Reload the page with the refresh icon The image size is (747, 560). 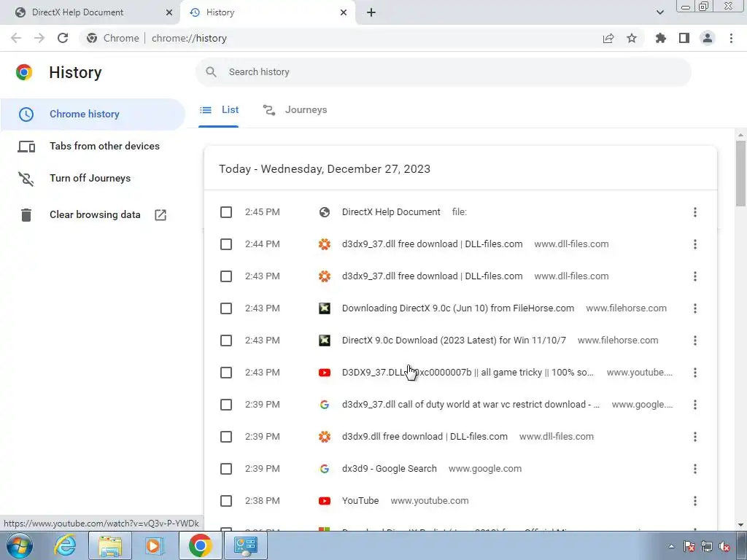click(x=63, y=38)
